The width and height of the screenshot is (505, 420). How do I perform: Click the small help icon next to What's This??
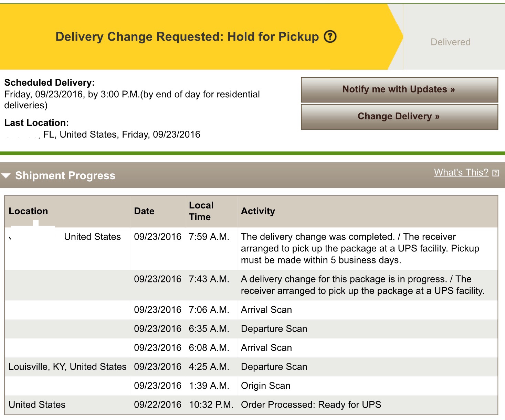point(496,173)
